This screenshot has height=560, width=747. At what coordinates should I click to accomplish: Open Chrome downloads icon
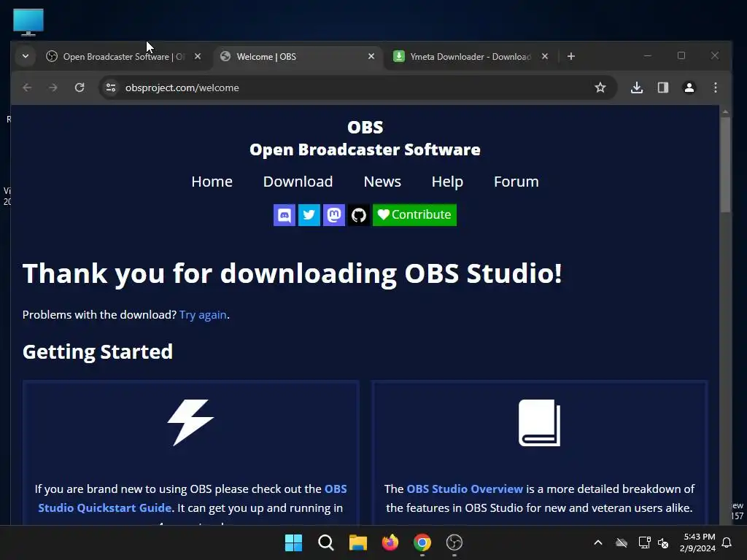pos(637,87)
